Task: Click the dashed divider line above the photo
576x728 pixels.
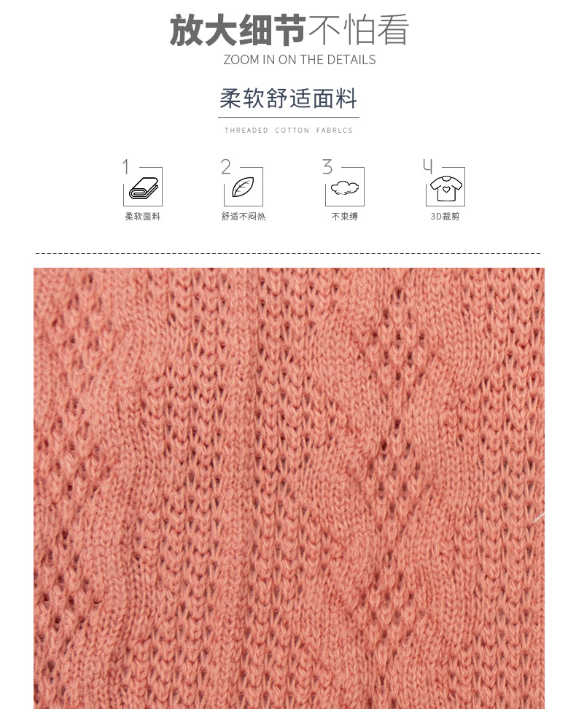Action: pos(288,254)
